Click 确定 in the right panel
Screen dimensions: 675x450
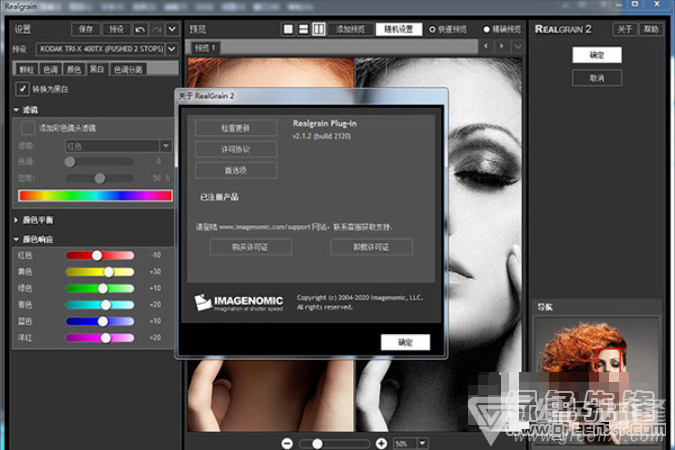point(597,55)
